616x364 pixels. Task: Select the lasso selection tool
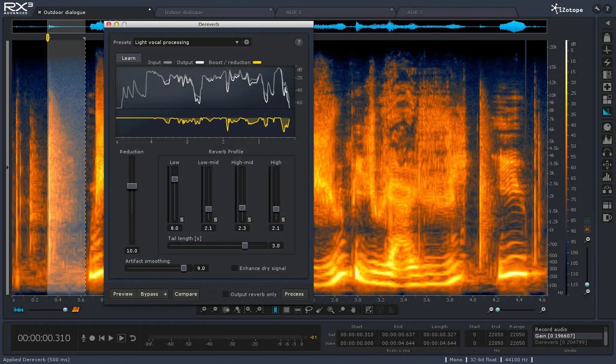(309, 310)
